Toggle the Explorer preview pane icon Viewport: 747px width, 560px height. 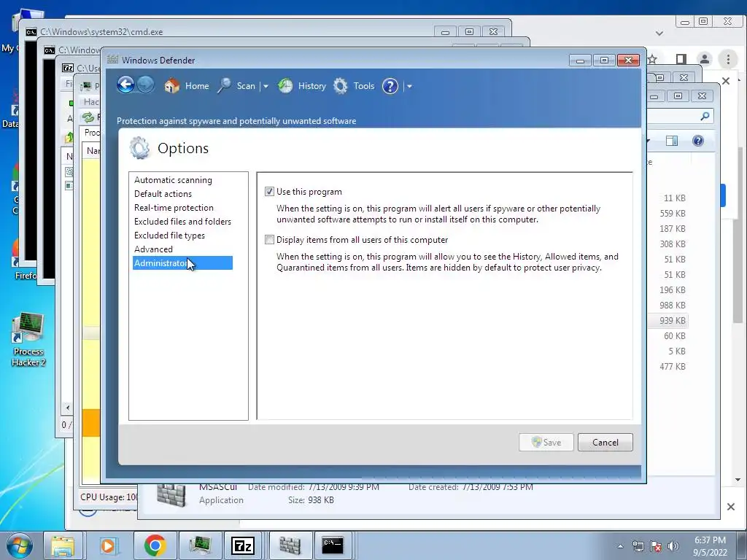[x=672, y=141]
